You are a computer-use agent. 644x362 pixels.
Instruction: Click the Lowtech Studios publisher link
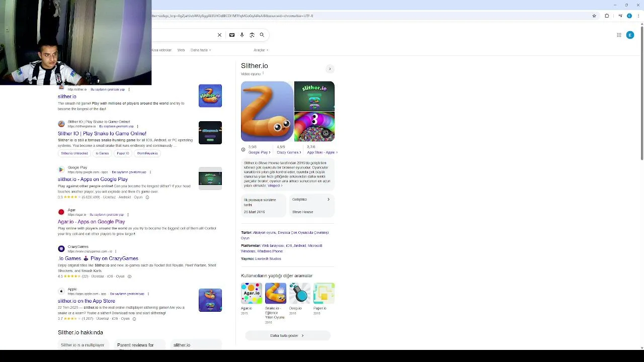268,258
